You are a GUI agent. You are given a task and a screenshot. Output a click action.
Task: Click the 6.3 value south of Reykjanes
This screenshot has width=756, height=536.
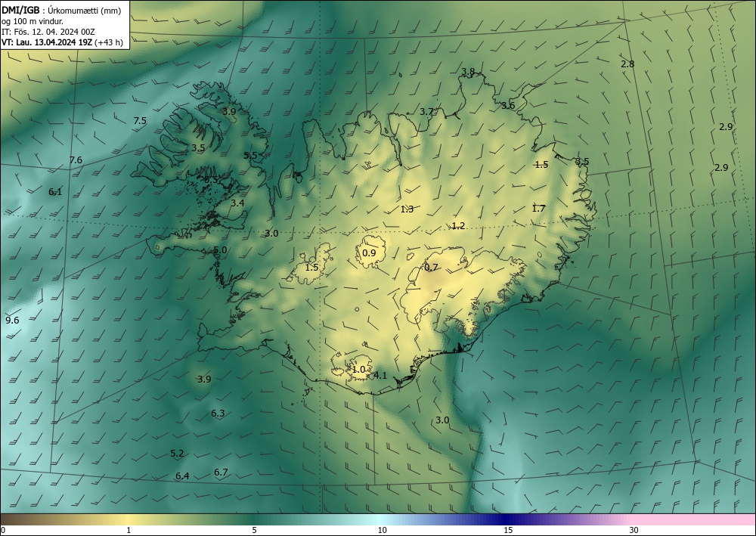pyautogui.click(x=218, y=413)
